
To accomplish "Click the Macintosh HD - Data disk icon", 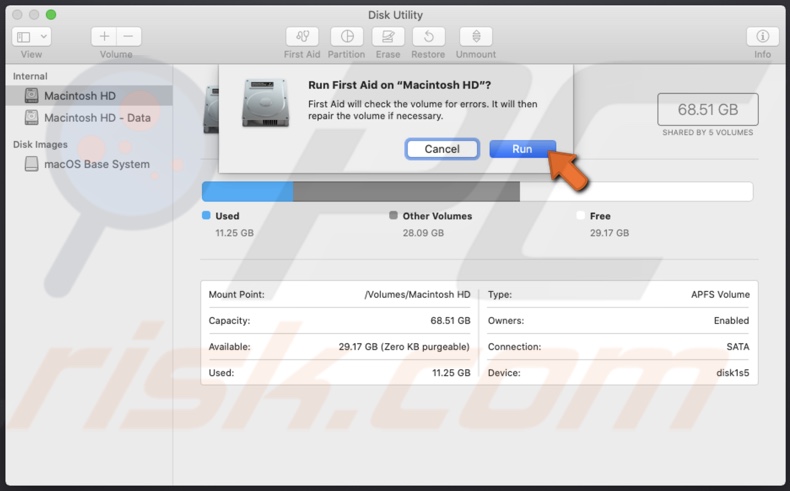I will tap(31, 117).
